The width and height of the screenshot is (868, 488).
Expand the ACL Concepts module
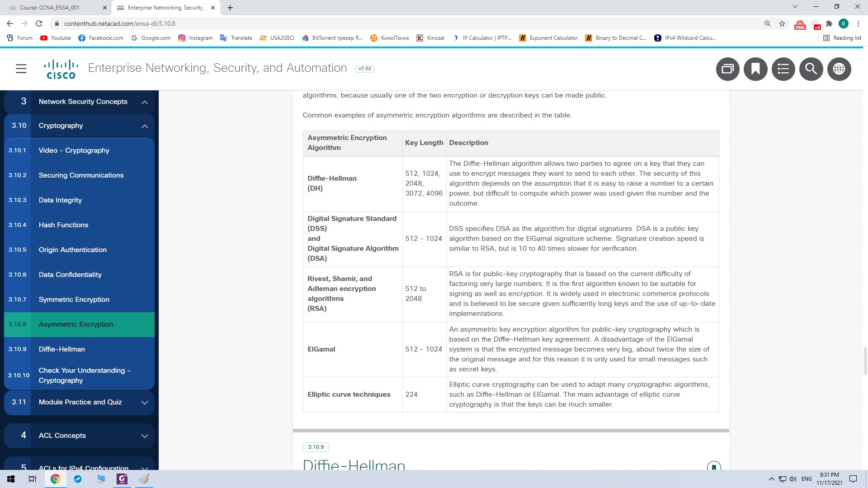(145, 436)
